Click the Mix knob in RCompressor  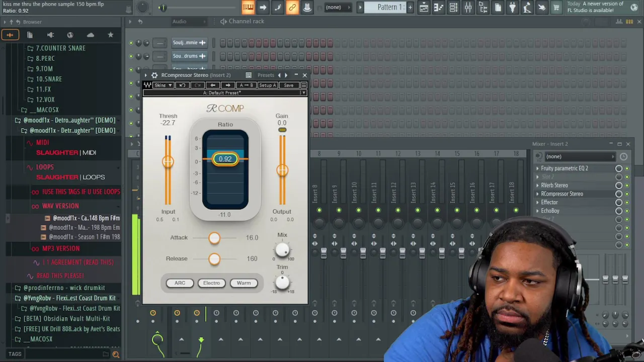282,250
